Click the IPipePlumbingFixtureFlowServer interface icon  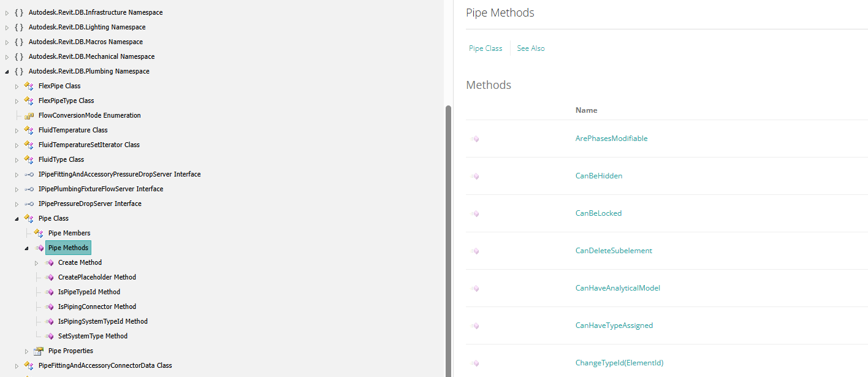(x=29, y=189)
